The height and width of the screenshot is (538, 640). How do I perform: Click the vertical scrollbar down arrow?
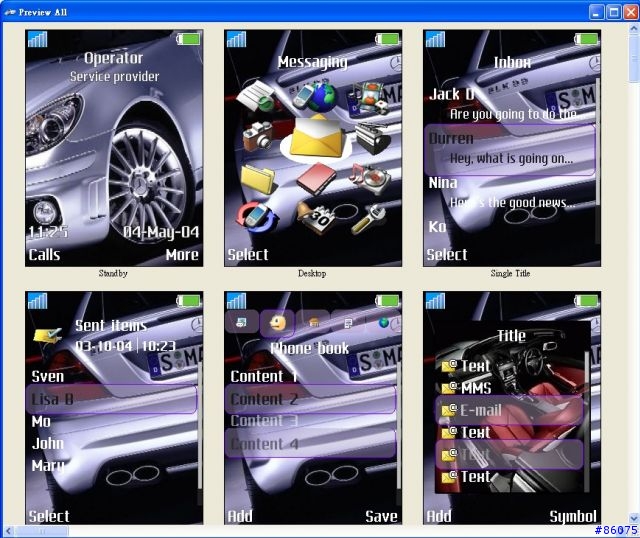[x=634, y=519]
